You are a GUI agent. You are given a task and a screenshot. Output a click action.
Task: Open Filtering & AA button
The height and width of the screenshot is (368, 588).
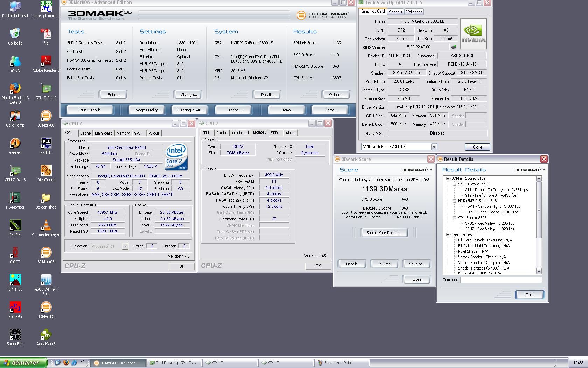190,110
